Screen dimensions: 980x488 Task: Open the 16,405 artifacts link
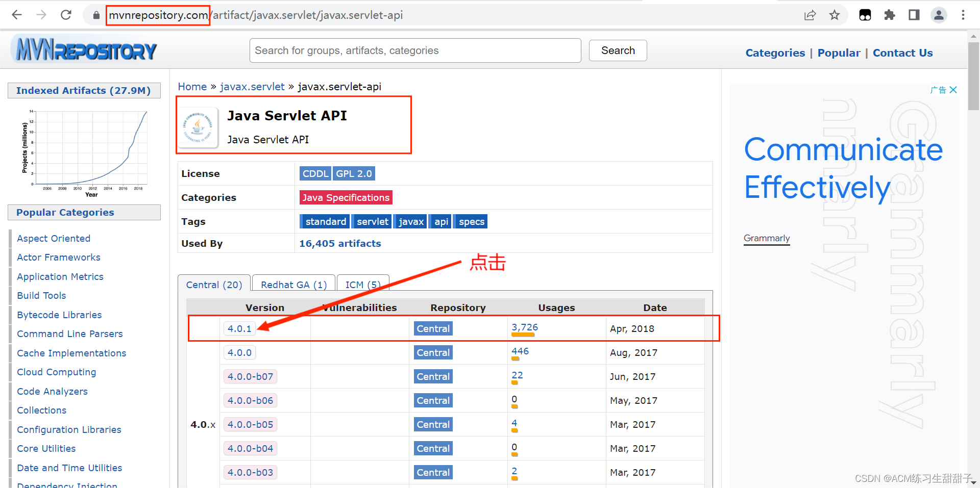pos(340,244)
